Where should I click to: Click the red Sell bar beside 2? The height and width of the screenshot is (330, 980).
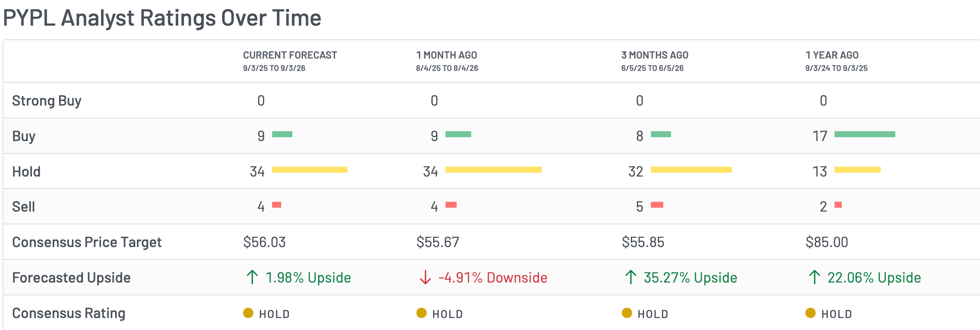[x=838, y=205]
